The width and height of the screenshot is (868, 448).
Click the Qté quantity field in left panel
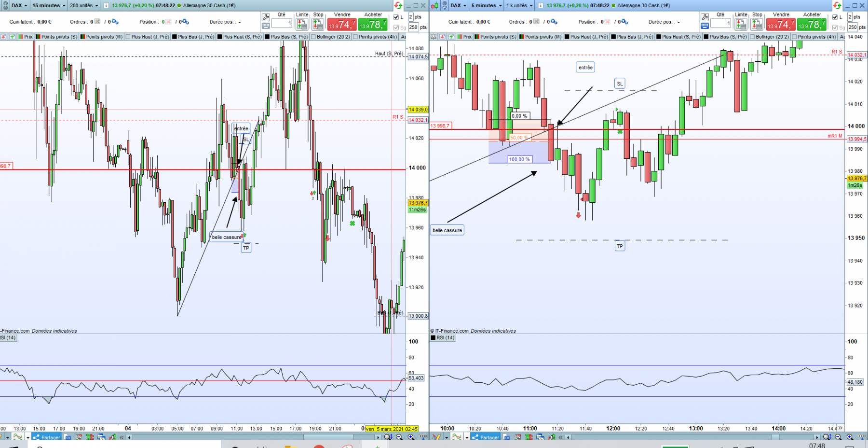(282, 23)
